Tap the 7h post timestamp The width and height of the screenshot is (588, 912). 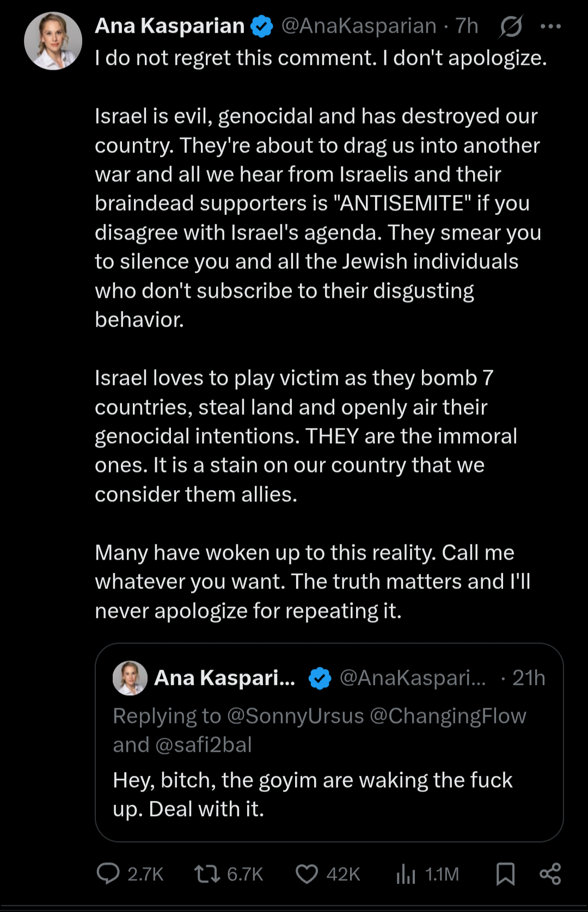pos(467,26)
